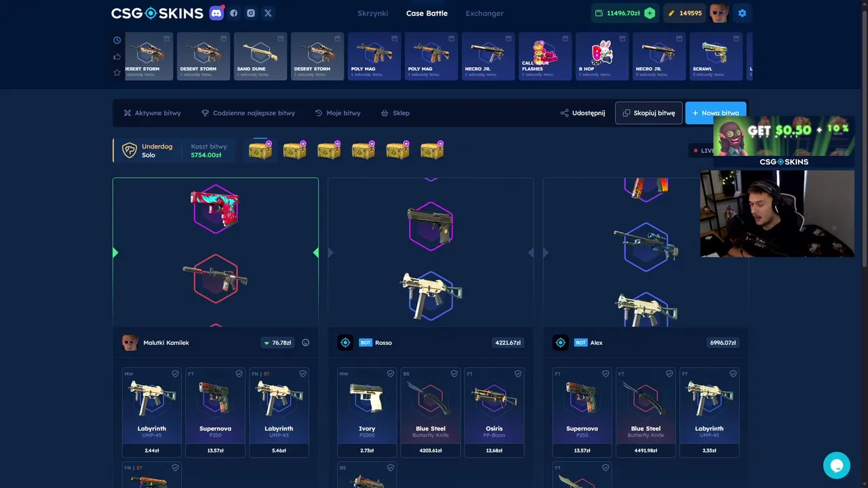
Task: Click the 4491.98zł price label
Action: (x=646, y=451)
